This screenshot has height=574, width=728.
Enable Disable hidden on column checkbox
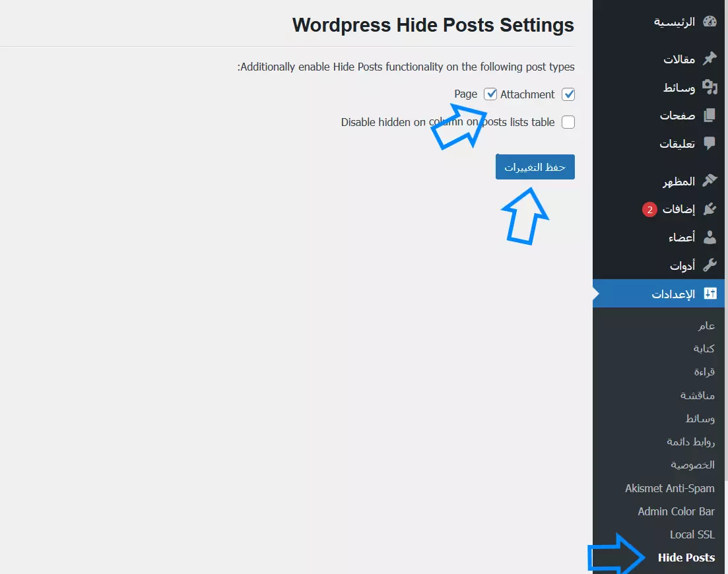(568, 122)
